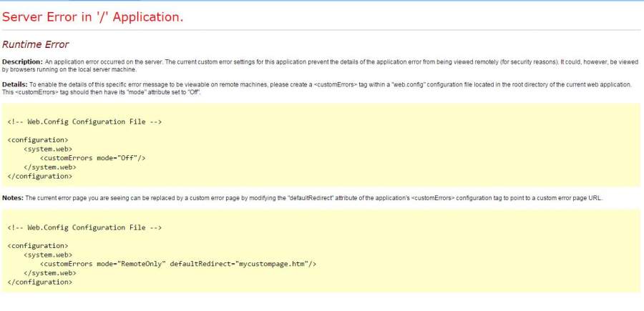
Task: Click the second closing </configuration> tag
Action: pos(40,282)
